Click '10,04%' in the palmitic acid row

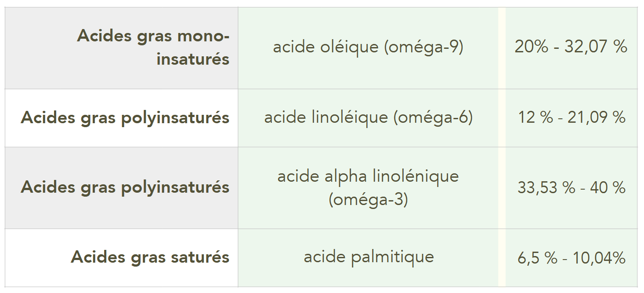tap(599, 258)
